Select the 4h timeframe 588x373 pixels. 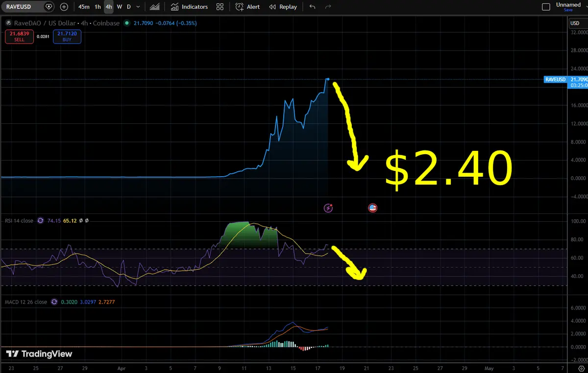point(109,7)
